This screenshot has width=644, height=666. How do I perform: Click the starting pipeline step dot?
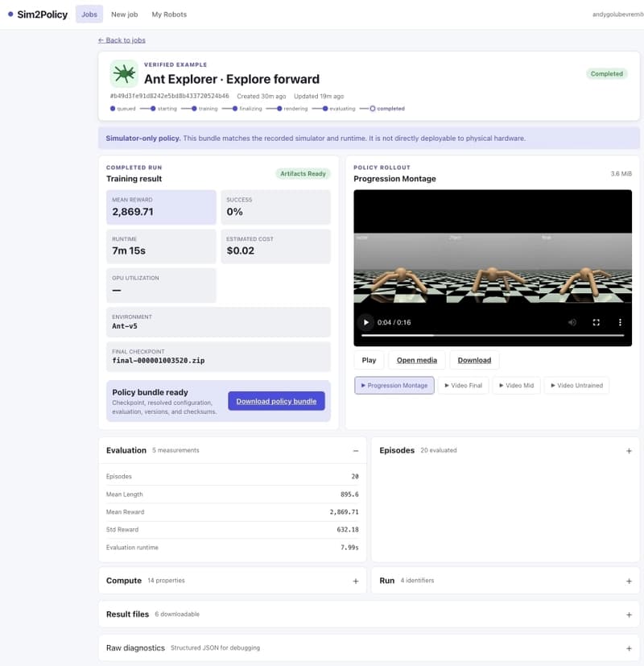coord(153,108)
